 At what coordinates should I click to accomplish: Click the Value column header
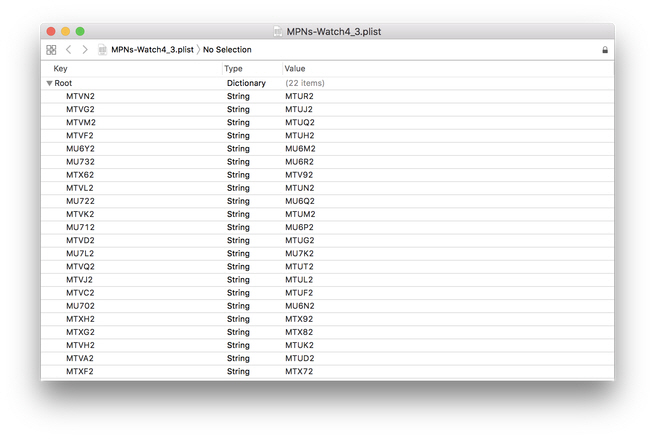295,69
